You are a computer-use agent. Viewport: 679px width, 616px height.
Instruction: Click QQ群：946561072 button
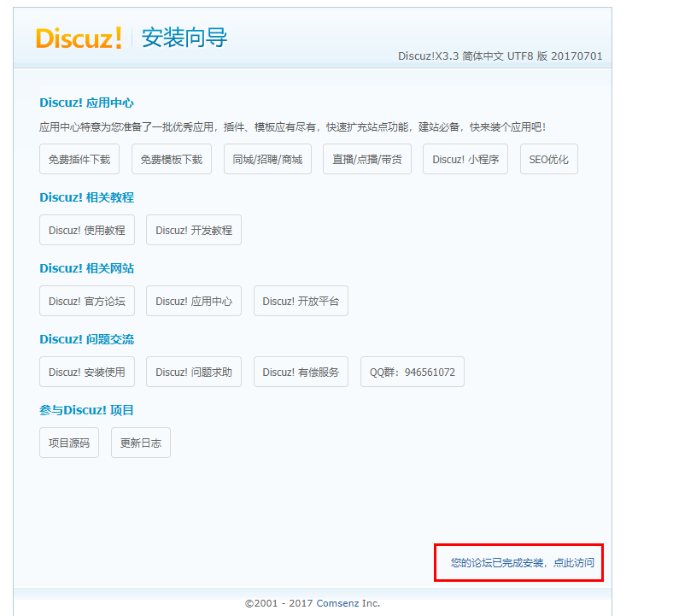(413, 372)
